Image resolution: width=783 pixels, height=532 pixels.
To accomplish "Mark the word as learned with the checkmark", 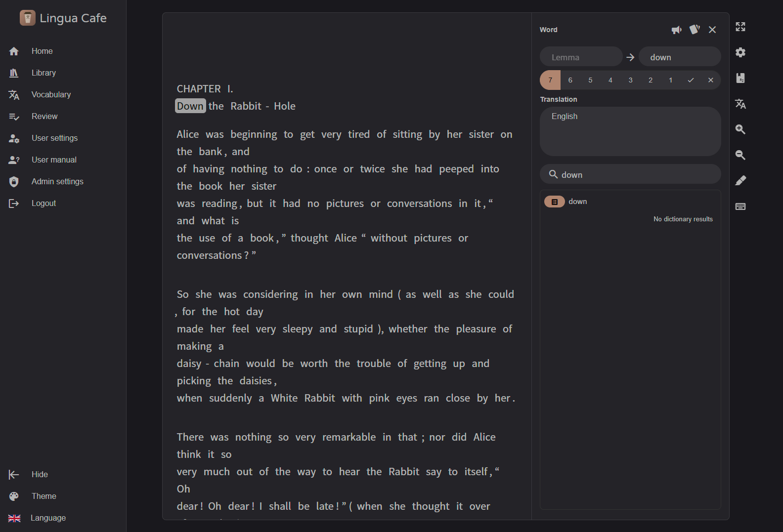I will tap(691, 80).
